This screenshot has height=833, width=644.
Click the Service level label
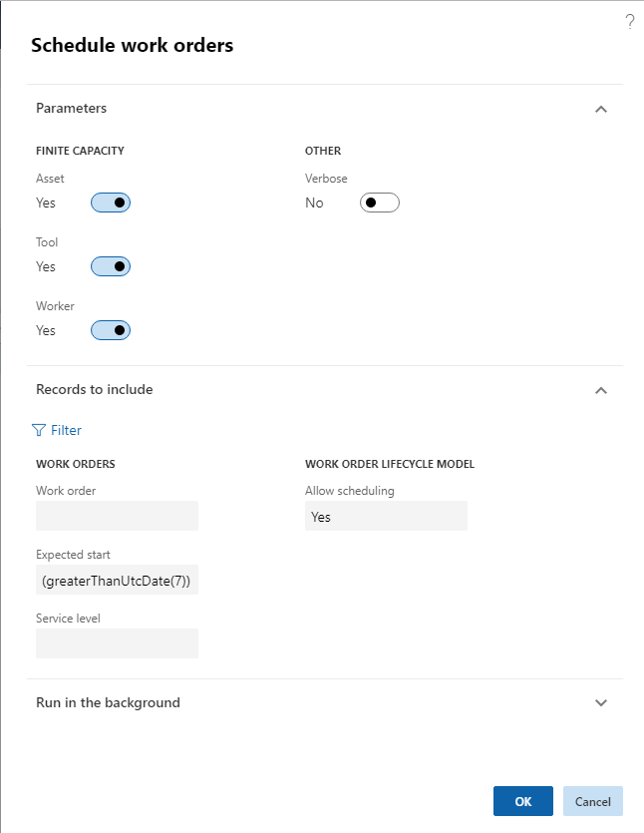point(68,618)
